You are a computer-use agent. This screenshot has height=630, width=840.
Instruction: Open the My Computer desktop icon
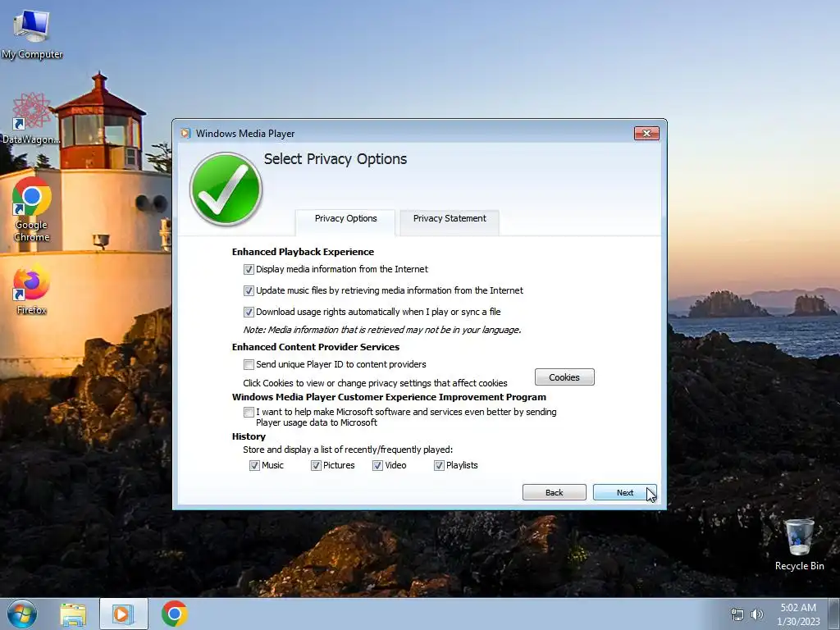[32, 33]
